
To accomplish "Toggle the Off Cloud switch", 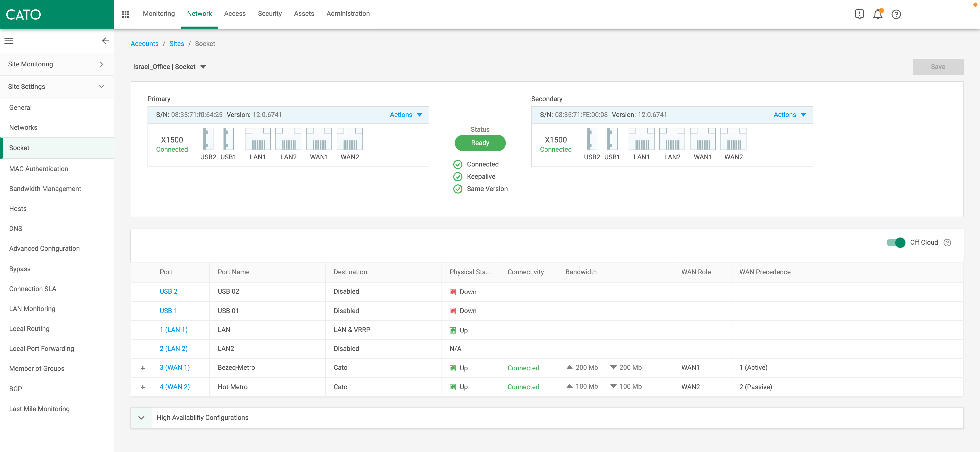I will point(896,243).
